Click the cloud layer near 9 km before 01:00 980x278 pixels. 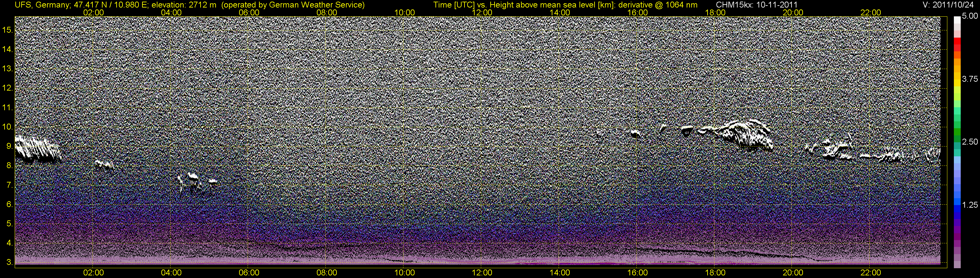click(37, 150)
